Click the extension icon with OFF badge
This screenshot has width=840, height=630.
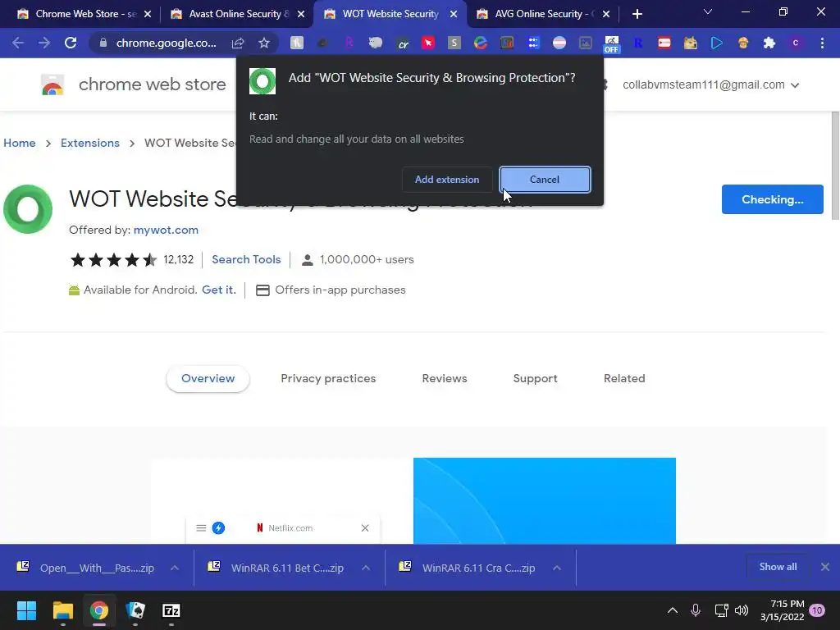coord(611,44)
